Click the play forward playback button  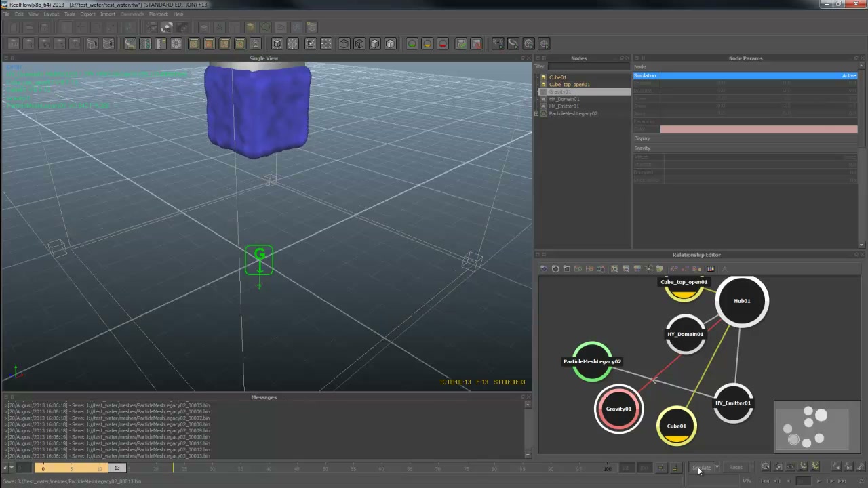click(818, 481)
